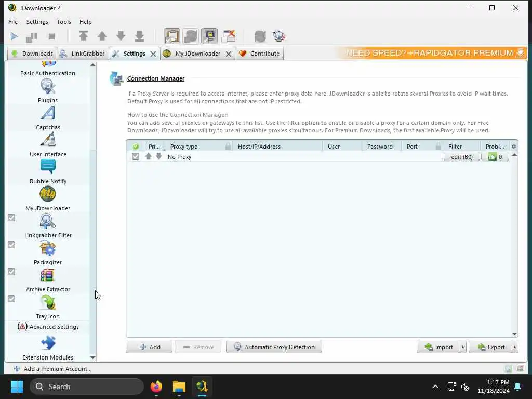Move selection to bottom arrow icon
Screen dimensions: 532x399
pos(139,36)
